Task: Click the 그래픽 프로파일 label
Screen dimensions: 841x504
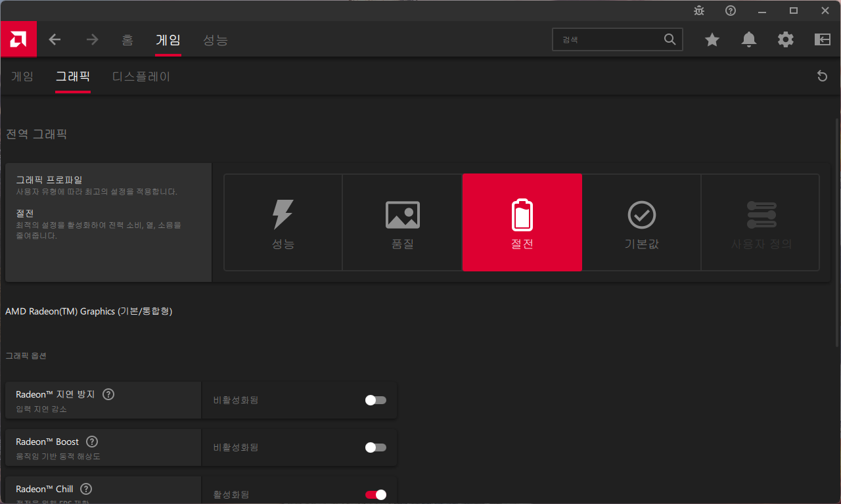Action: 49,179
